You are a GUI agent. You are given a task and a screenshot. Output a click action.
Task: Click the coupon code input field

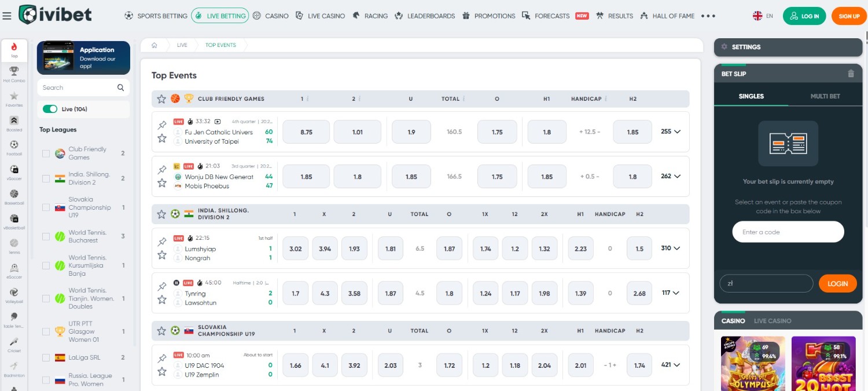(788, 232)
